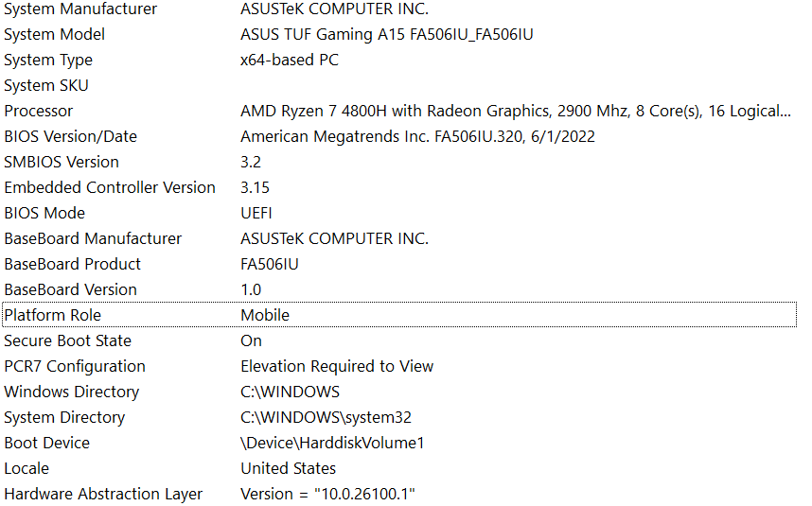This screenshot has width=812, height=506.
Task: Click the System Model entry
Action: point(55,35)
